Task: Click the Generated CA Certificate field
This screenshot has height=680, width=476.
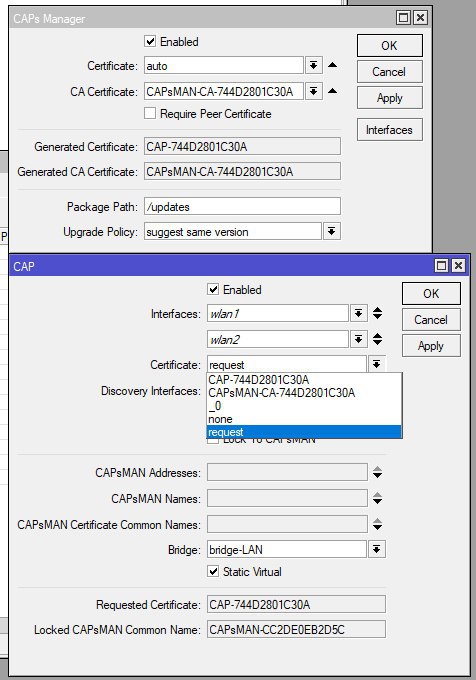Action: click(242, 172)
